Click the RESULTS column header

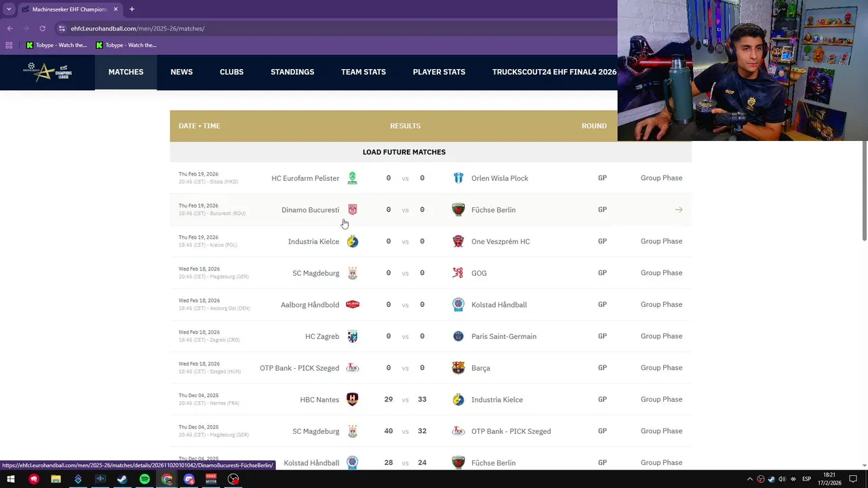(406, 126)
